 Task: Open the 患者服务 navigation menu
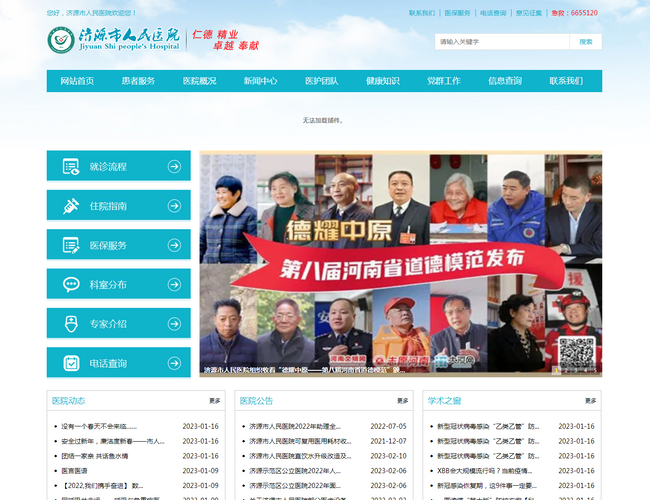coord(139,81)
